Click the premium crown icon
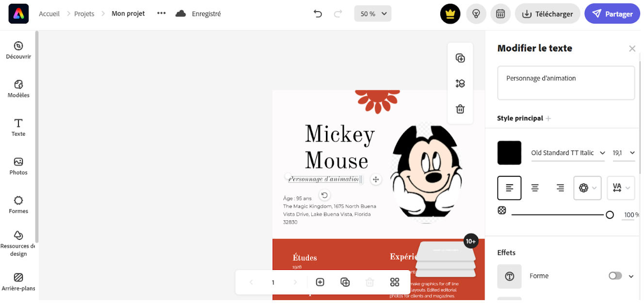The image size is (644, 304). pyautogui.click(x=450, y=14)
